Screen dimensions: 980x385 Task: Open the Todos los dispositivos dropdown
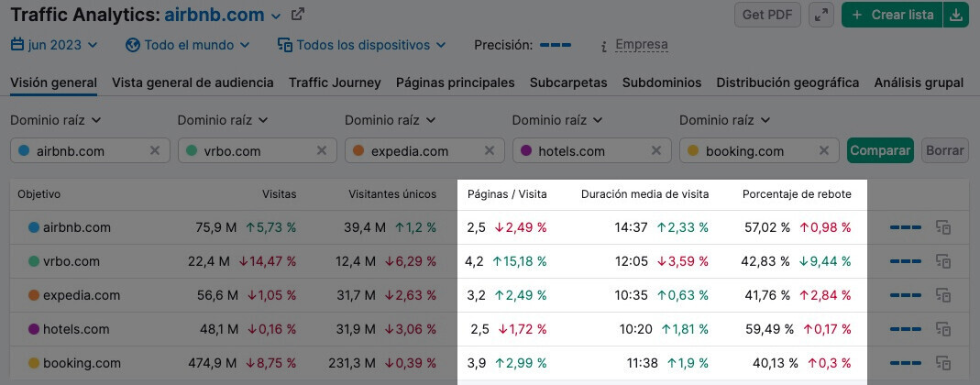pos(361,45)
